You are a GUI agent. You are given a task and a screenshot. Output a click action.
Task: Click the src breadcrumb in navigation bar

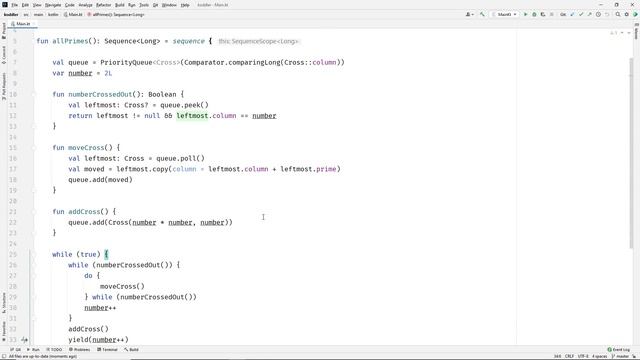tap(26, 15)
